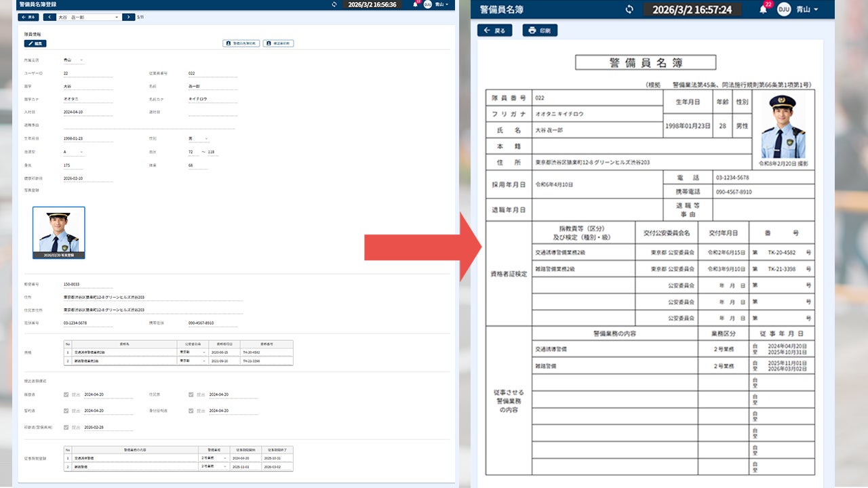This screenshot has height=488, width=868.
Task: Click DJU avatar in registration window
Action: (428, 4)
